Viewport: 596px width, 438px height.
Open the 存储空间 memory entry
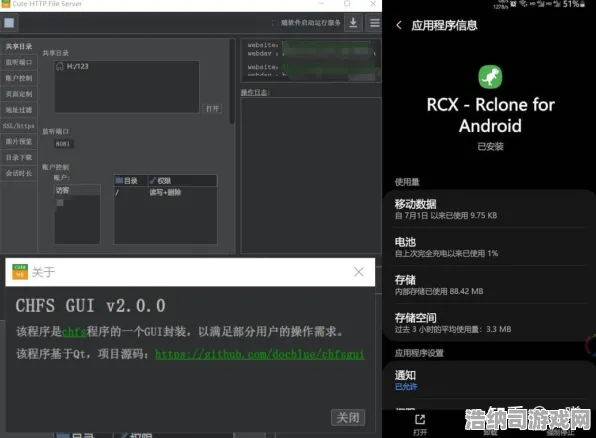[x=490, y=323]
